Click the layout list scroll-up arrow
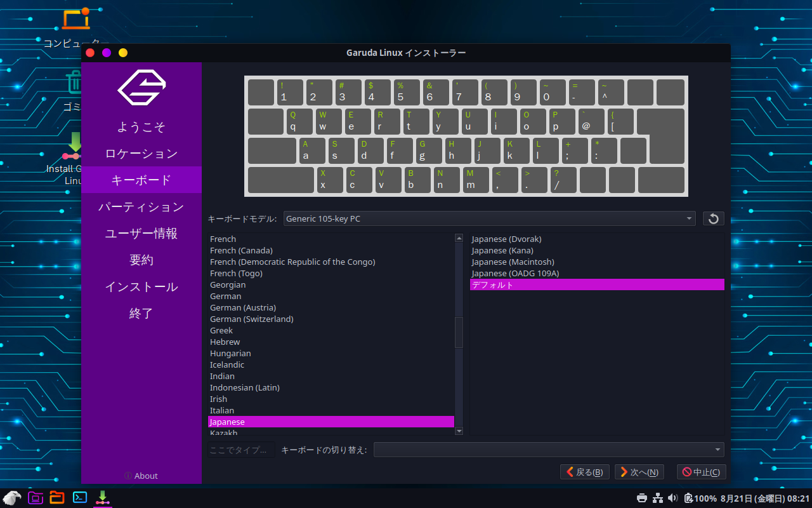Screen dimensions: 812x508 point(459,238)
